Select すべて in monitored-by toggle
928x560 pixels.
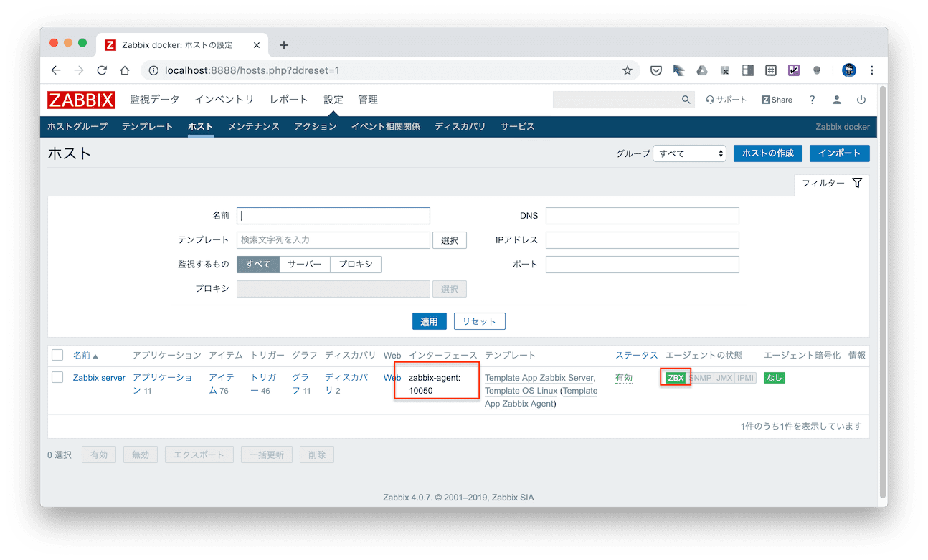(x=258, y=264)
